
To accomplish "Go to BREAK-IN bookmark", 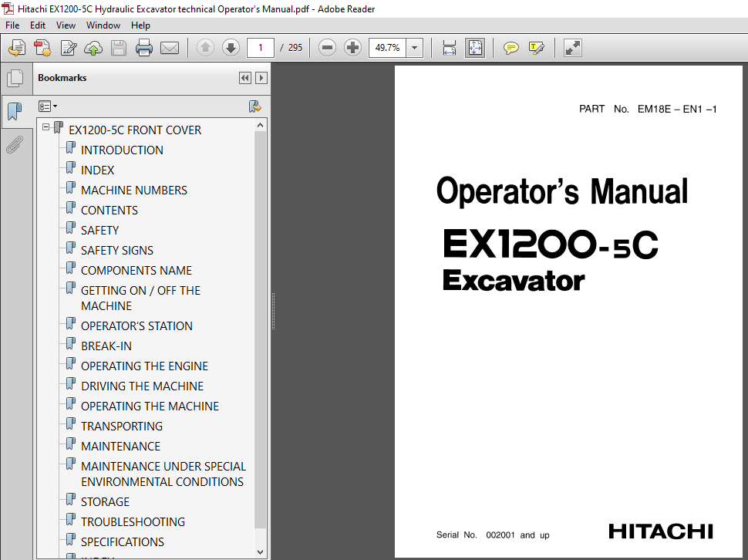I will [x=106, y=346].
